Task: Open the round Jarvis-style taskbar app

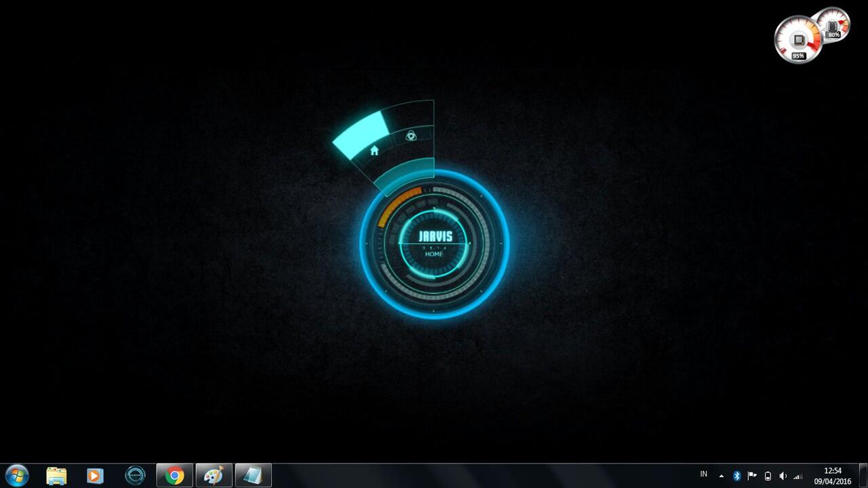Action: (x=135, y=476)
